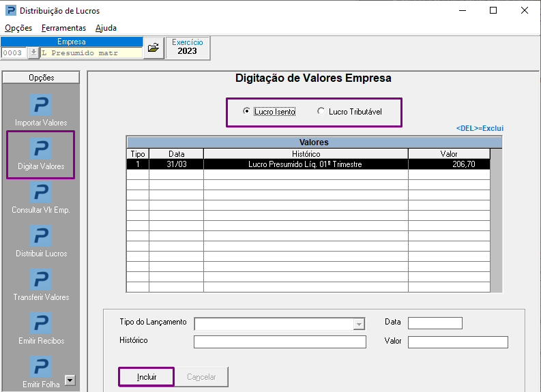Click the Data column header
The height and width of the screenshot is (392, 541).
coord(176,154)
